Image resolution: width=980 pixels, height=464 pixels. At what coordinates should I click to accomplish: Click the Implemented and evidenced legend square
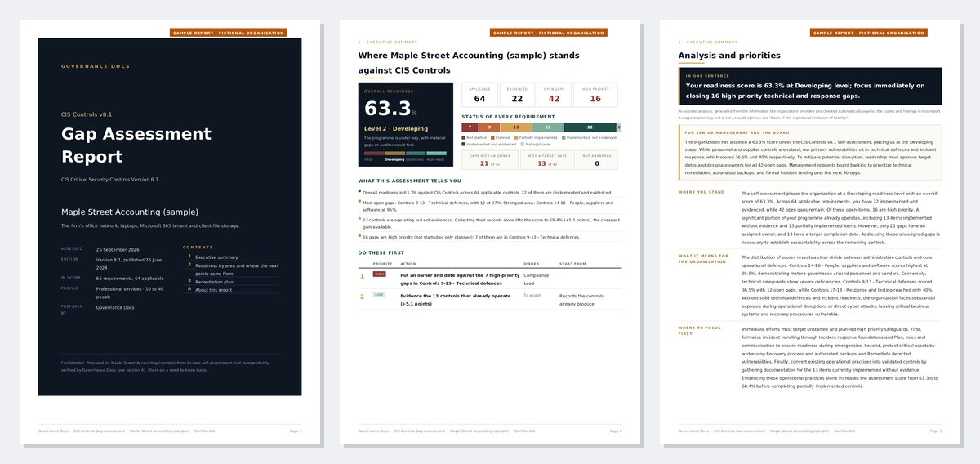coord(463,144)
